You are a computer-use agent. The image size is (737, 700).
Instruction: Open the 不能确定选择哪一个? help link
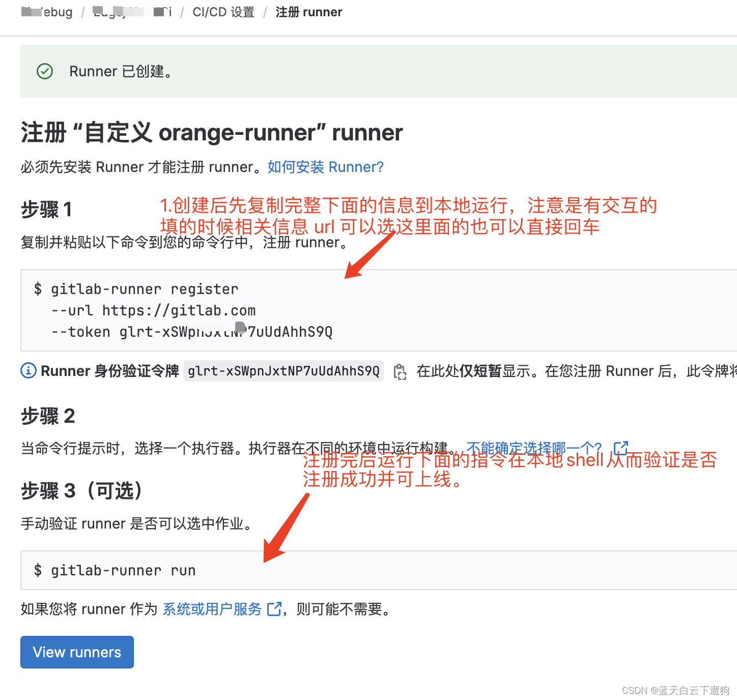point(534,448)
